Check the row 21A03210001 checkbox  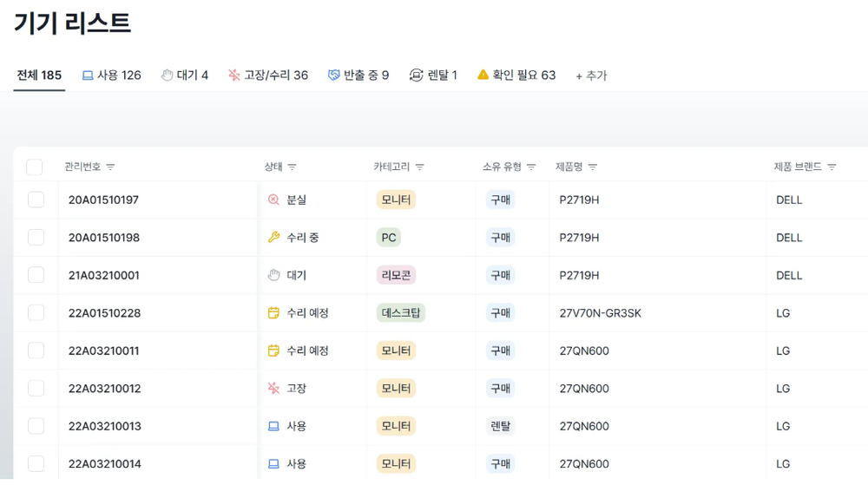[x=36, y=275]
